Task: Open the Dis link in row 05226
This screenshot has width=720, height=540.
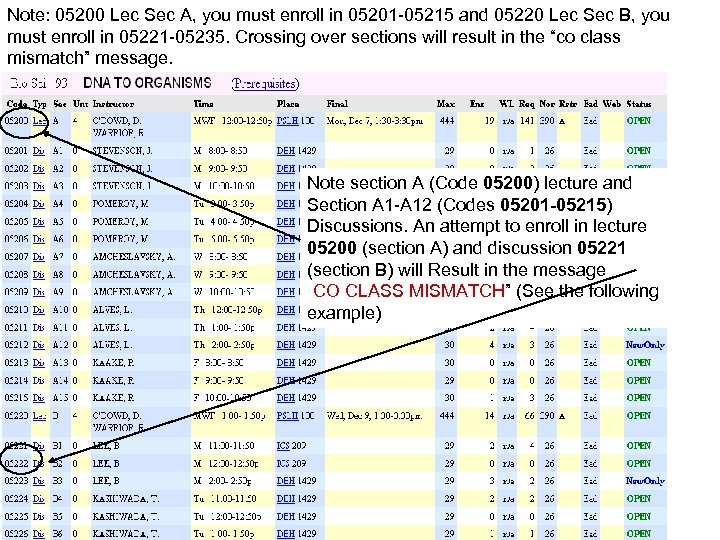Action: coord(39,534)
